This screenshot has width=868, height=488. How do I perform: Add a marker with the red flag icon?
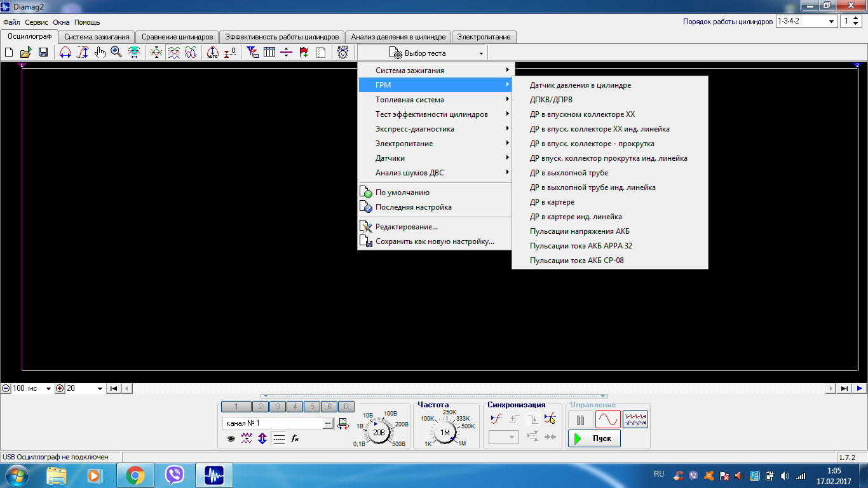(x=304, y=53)
